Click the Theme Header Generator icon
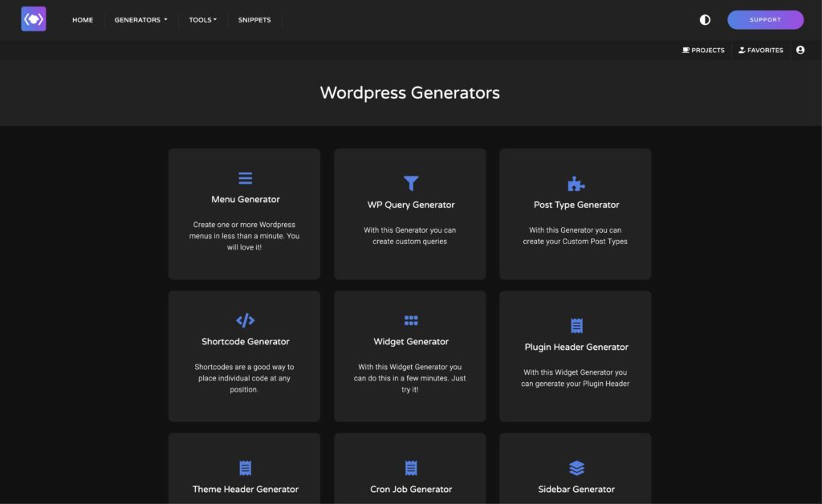 244,466
